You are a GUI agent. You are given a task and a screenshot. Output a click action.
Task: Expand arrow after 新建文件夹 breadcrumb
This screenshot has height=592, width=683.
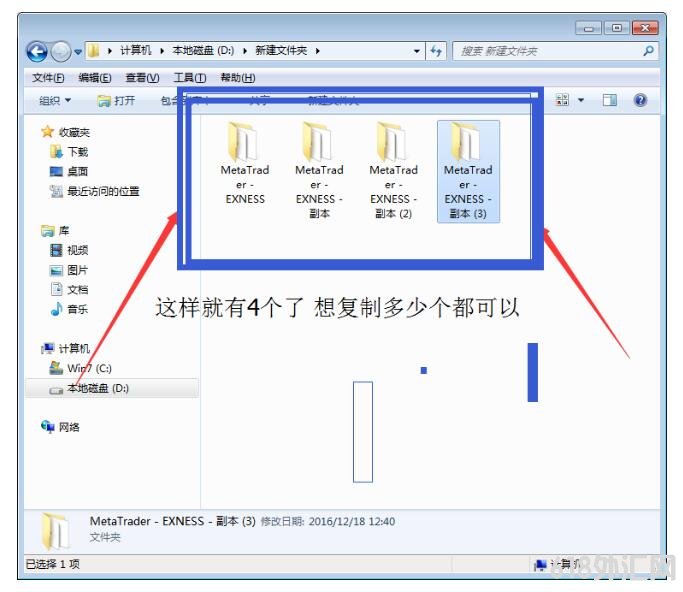point(318,51)
